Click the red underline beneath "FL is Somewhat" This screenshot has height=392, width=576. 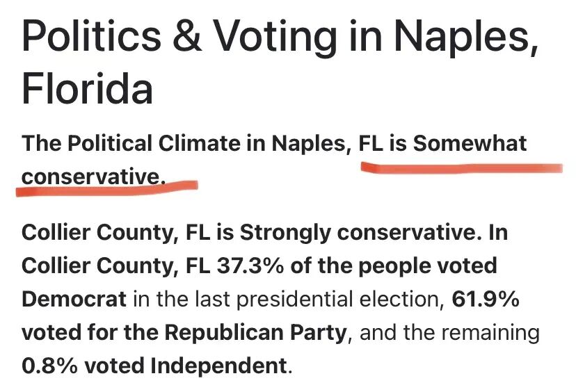coord(459,168)
